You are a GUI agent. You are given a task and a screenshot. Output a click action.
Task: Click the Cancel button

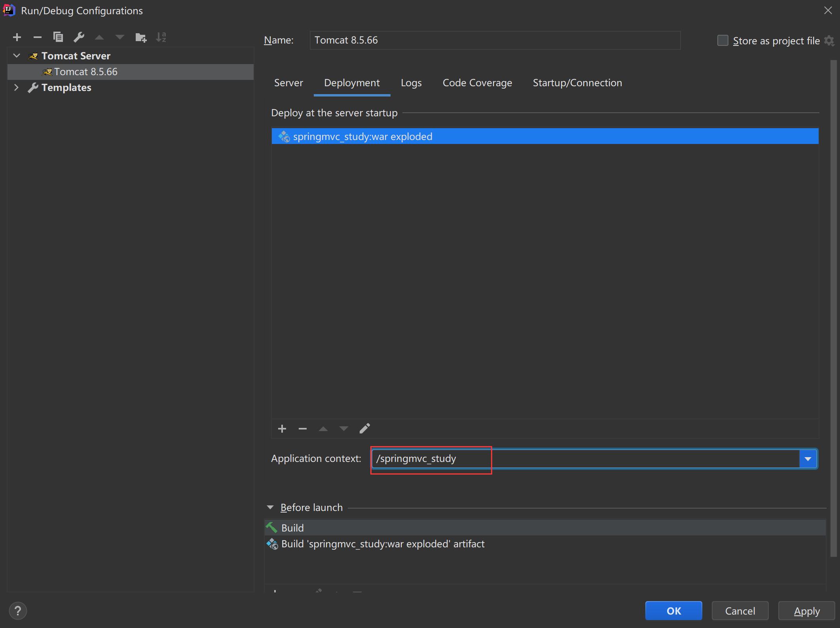click(740, 611)
